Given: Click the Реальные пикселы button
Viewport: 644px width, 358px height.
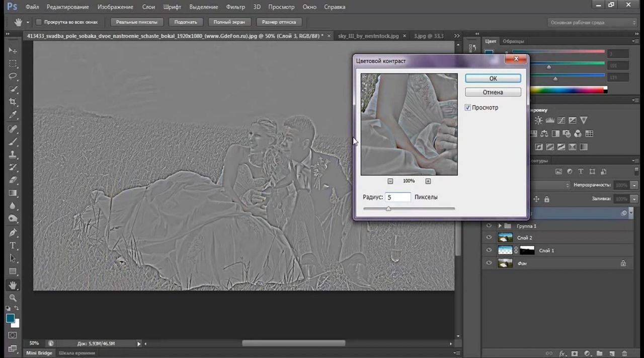Looking at the screenshot, I should [x=136, y=22].
